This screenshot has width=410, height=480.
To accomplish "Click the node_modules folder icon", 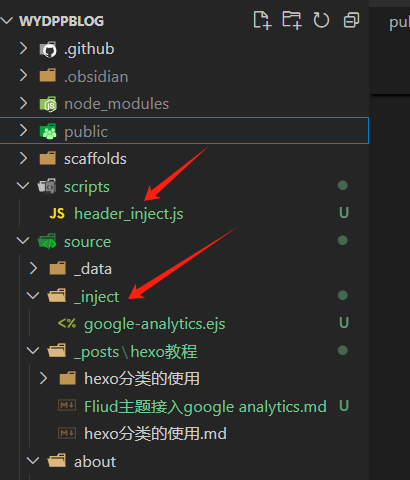I will [48, 104].
